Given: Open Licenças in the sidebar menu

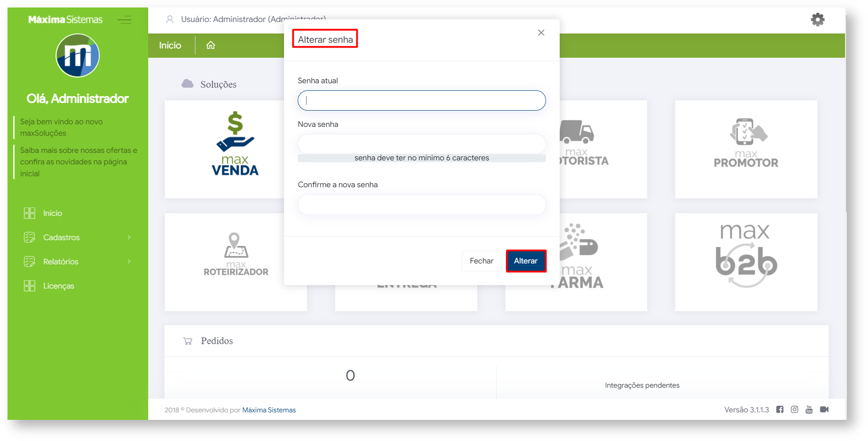Looking at the screenshot, I should tap(59, 286).
